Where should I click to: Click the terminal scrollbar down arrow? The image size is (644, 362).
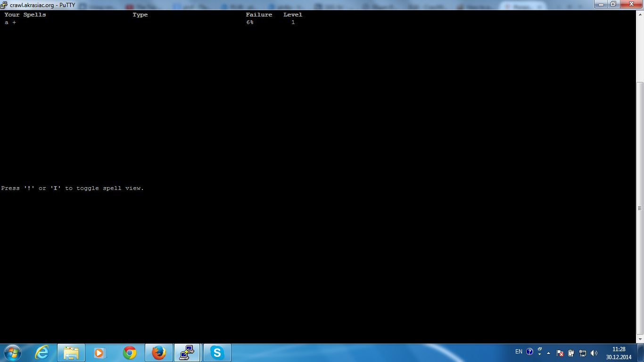pos(640,339)
